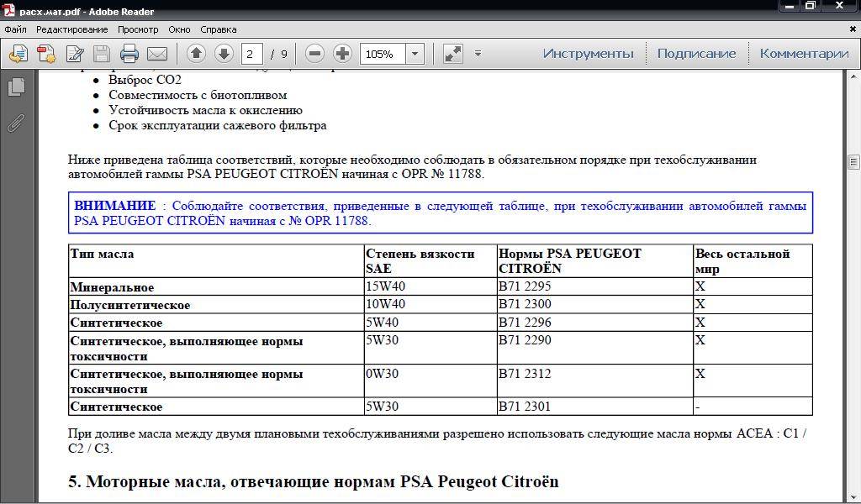The image size is (861, 504).
Task: Open the Print dialog icon
Action: click(128, 53)
